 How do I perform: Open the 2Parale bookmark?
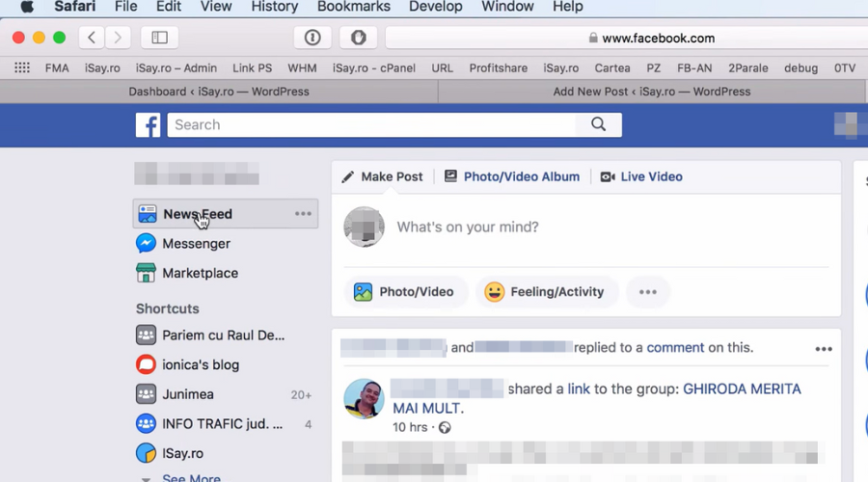747,68
